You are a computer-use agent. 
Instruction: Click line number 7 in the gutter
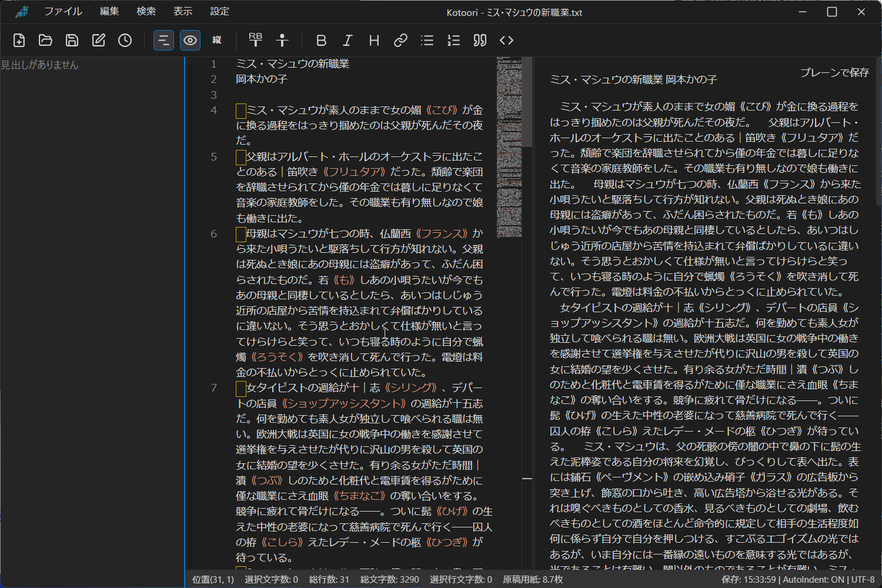(x=213, y=388)
